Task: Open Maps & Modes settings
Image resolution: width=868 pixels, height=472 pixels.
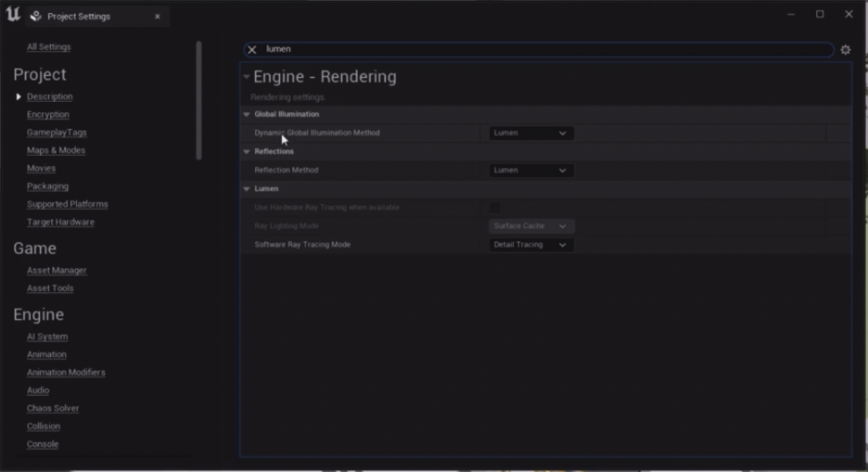Action: click(x=56, y=150)
